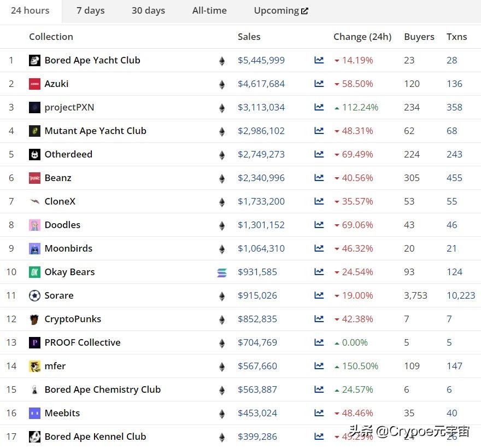Open the Mutant Ape Yacht Club collection
This screenshot has width=481, height=448.
click(x=96, y=131)
